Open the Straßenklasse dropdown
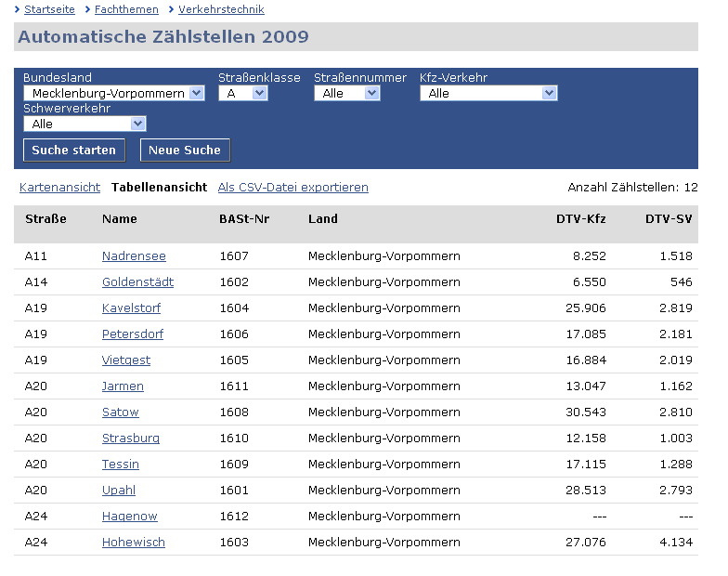Viewport: 728px width, 576px height. click(243, 93)
